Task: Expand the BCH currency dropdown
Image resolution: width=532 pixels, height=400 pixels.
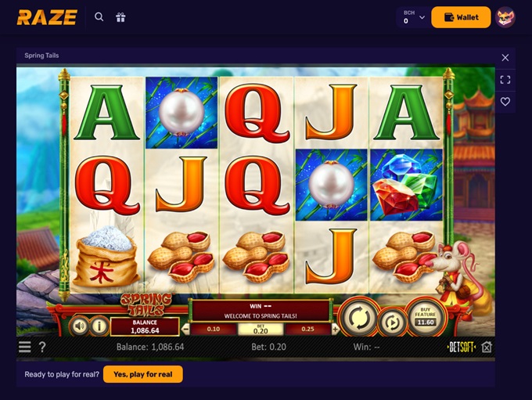Action: tap(414, 17)
